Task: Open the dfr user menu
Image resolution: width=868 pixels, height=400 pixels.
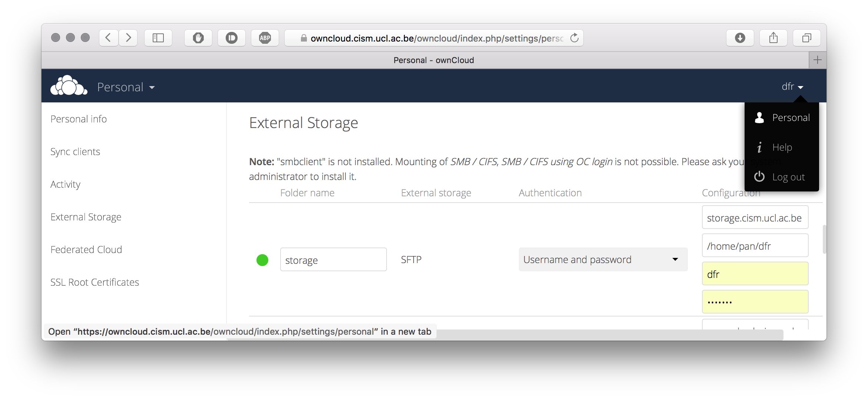Action: point(792,87)
